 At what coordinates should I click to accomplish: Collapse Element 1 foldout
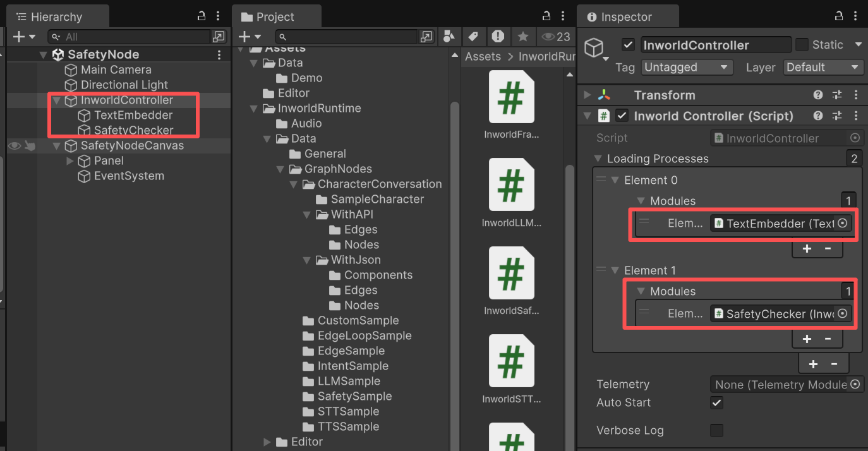tap(615, 271)
